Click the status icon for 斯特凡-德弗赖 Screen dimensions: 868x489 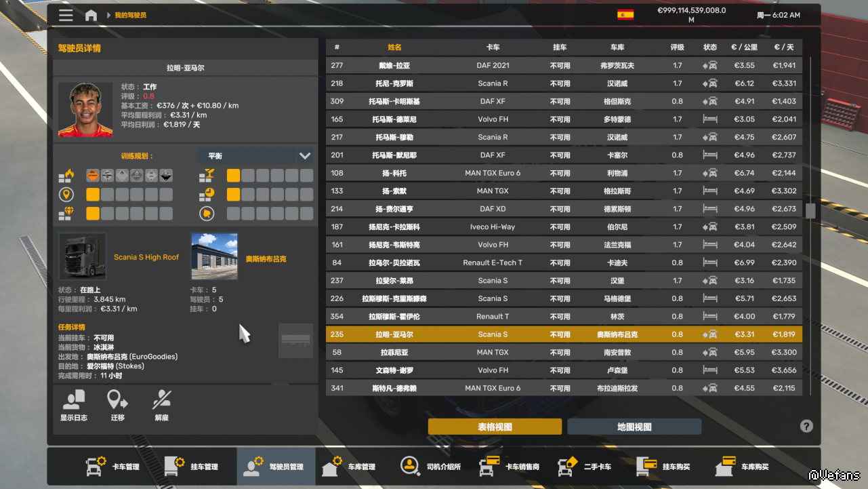710,389
